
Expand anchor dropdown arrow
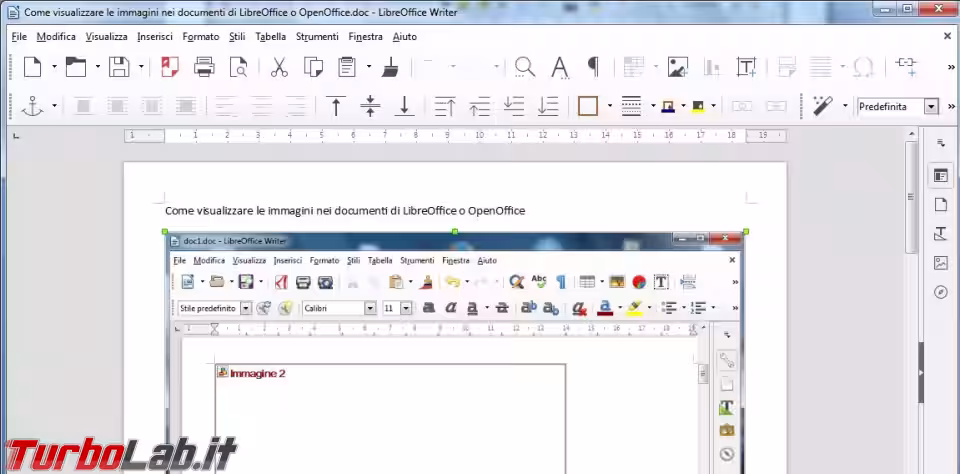coord(54,106)
